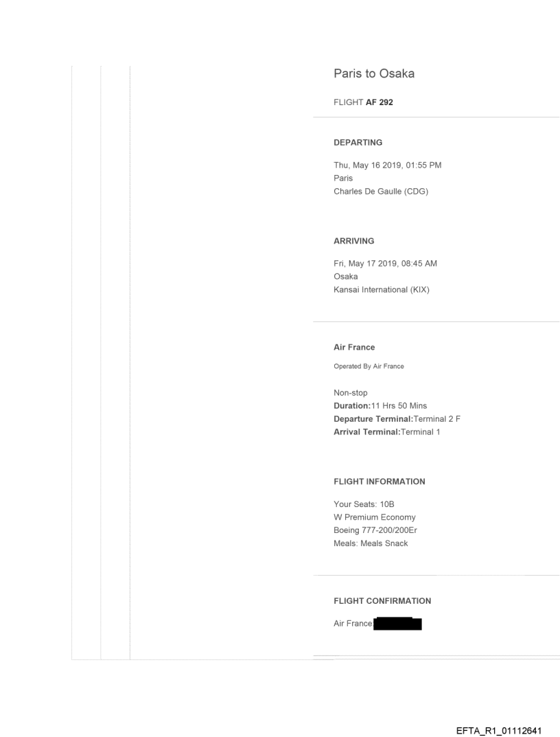This screenshot has height=737, width=560.
Task: Click the W Premium Economy cabin text
Action: point(374,517)
